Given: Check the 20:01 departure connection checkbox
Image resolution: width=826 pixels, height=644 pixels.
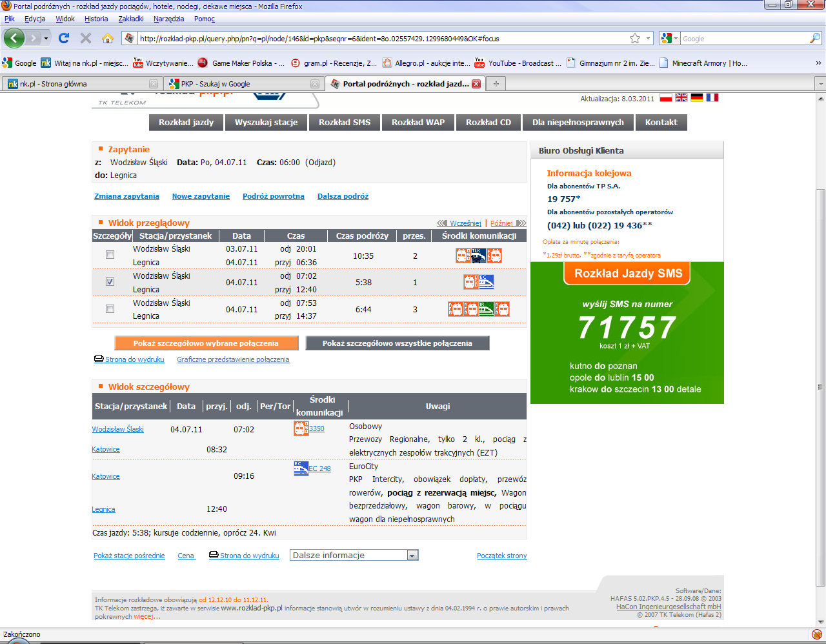Looking at the screenshot, I should point(110,255).
